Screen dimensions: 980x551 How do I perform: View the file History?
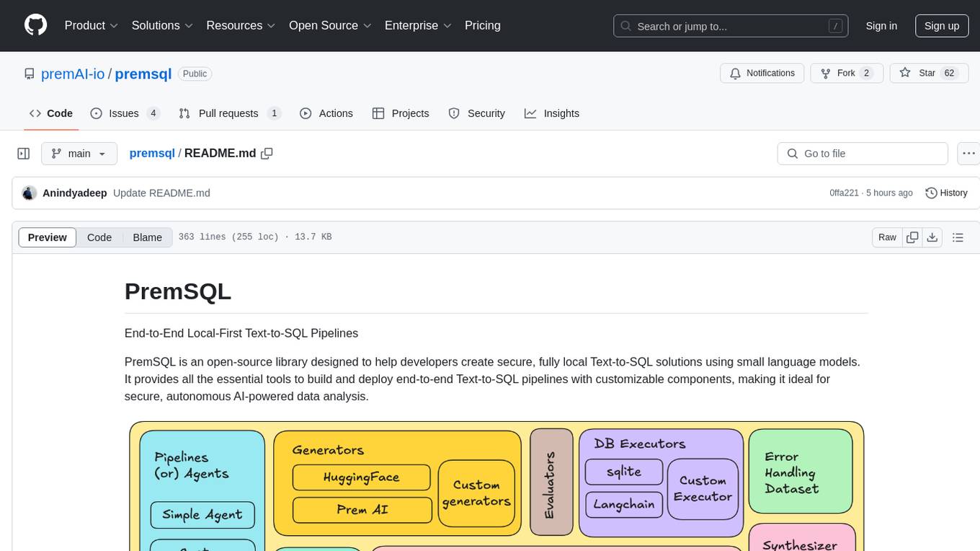click(x=946, y=193)
